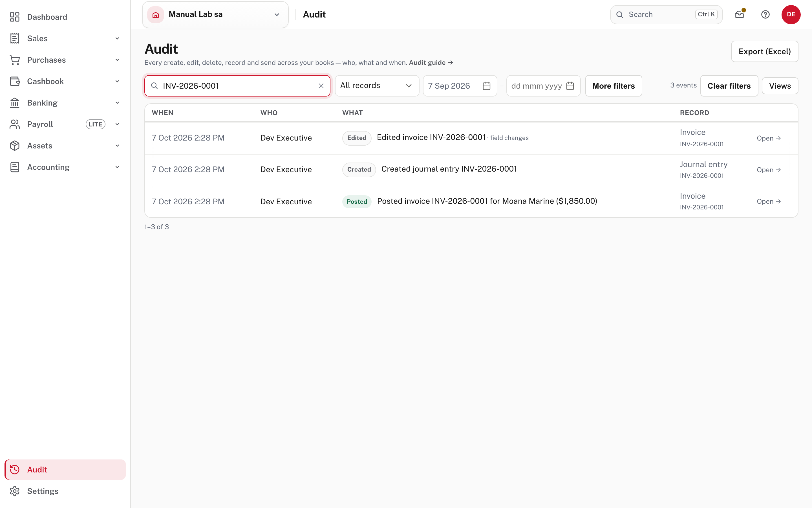Click the Manual Lab sa home icon
Screen dimensions: 812x508
pyautogui.click(x=156, y=14)
